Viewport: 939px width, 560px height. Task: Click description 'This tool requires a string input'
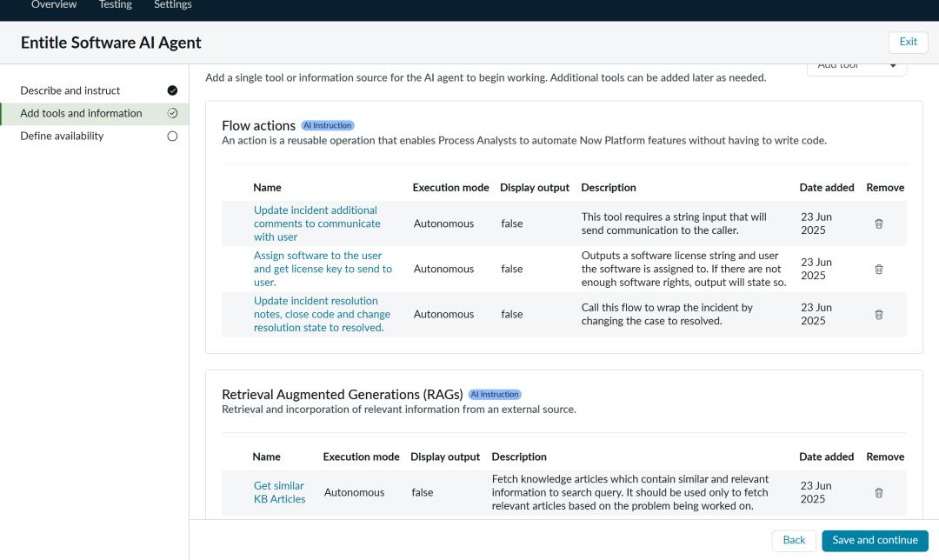click(674, 223)
